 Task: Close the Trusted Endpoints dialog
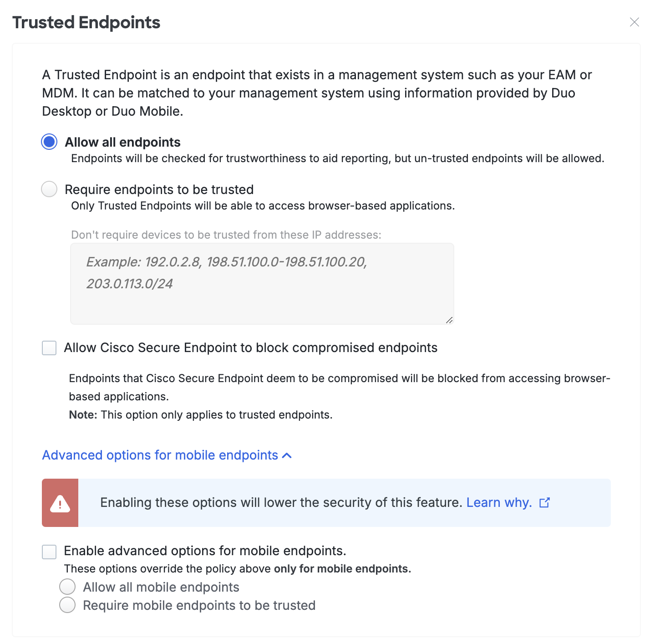(634, 22)
